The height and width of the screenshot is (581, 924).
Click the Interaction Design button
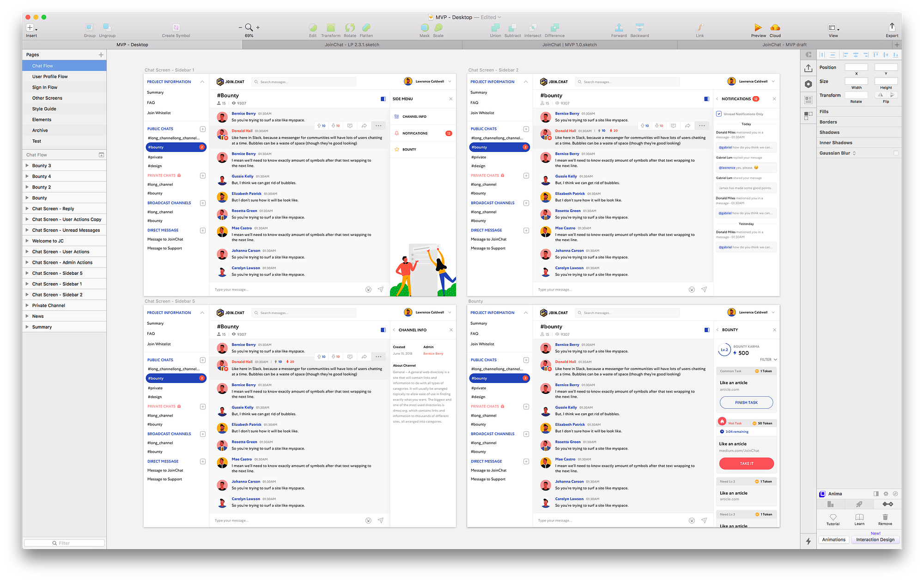pyautogui.click(x=875, y=540)
